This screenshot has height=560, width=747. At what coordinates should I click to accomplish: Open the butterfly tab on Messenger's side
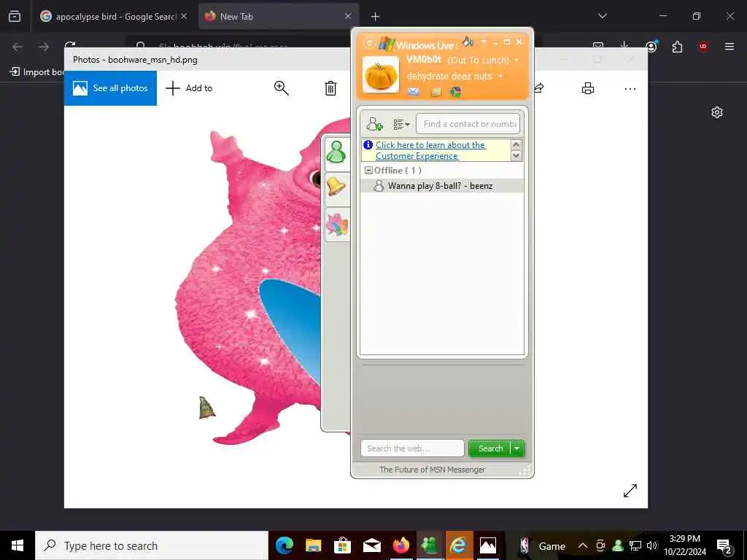coord(337,224)
